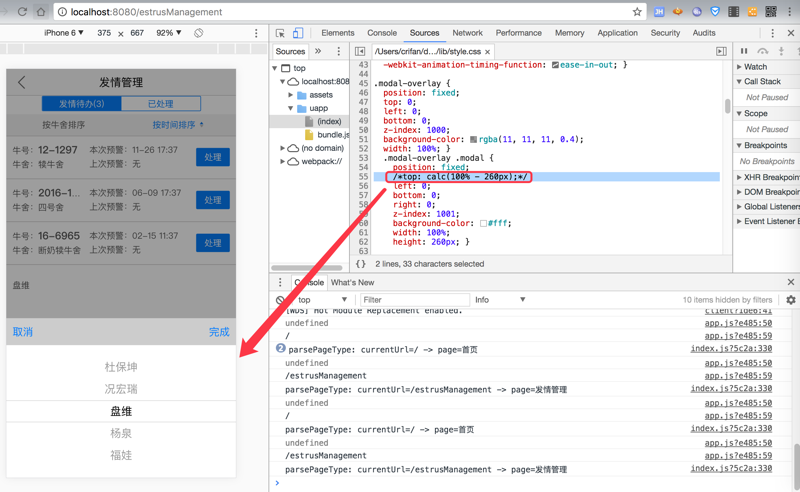Open the QR code extension icon

click(x=770, y=11)
